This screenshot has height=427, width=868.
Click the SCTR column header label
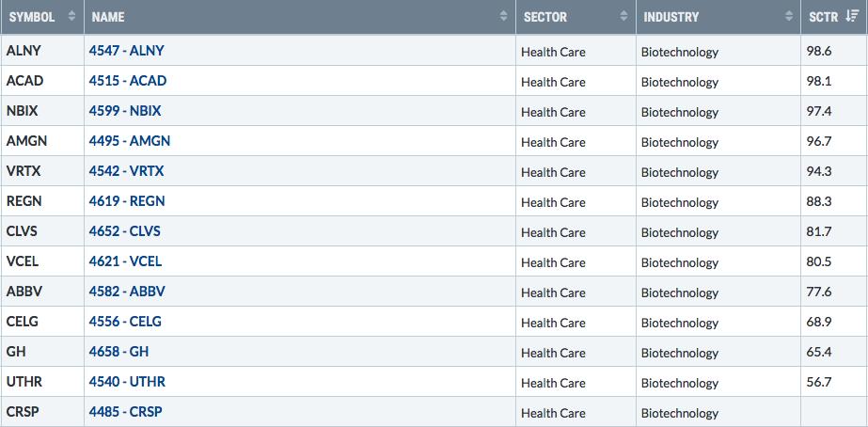click(823, 17)
